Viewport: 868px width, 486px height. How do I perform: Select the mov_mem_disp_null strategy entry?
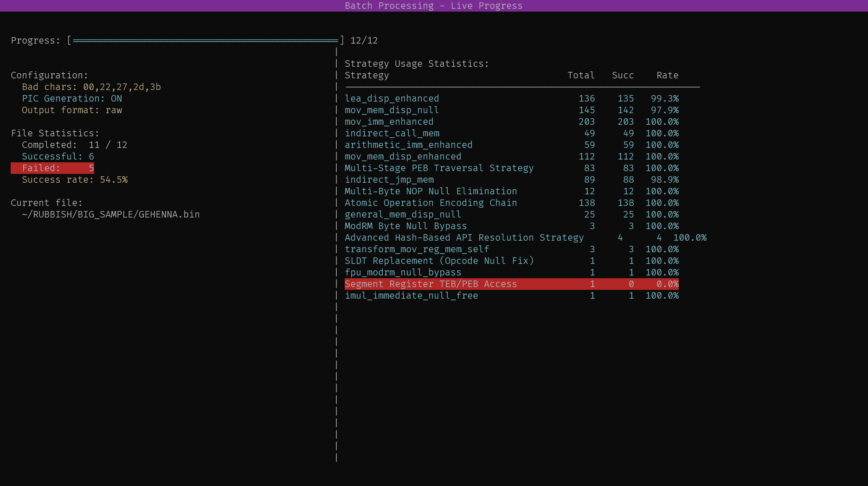tap(391, 110)
